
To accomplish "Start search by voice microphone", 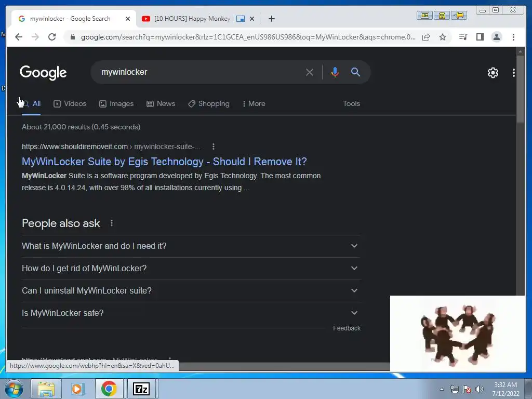I will click(x=335, y=72).
